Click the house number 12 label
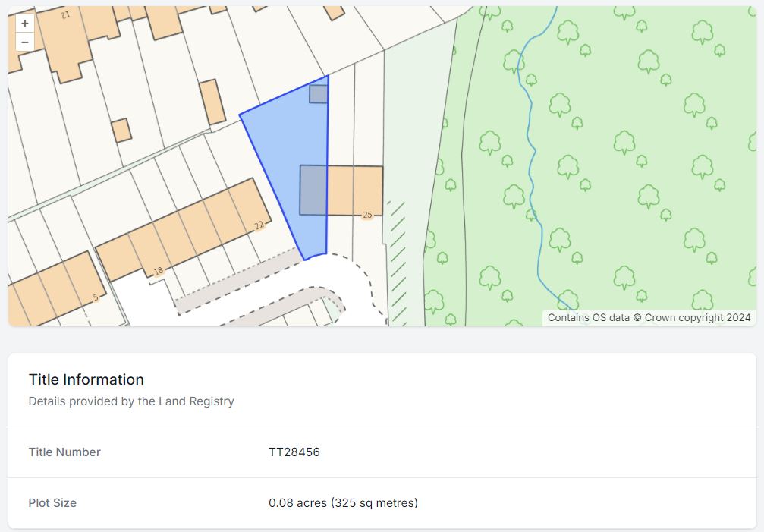764x532 pixels. point(65,14)
